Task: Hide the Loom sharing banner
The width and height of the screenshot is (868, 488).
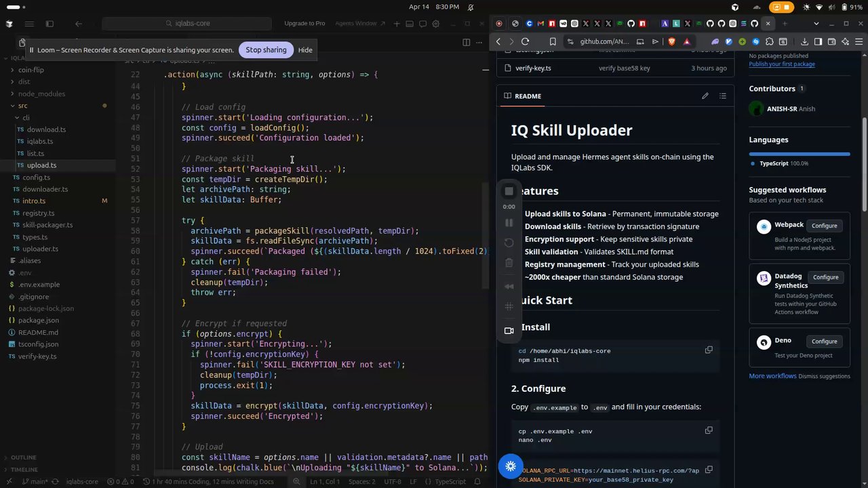Action: pos(305,50)
